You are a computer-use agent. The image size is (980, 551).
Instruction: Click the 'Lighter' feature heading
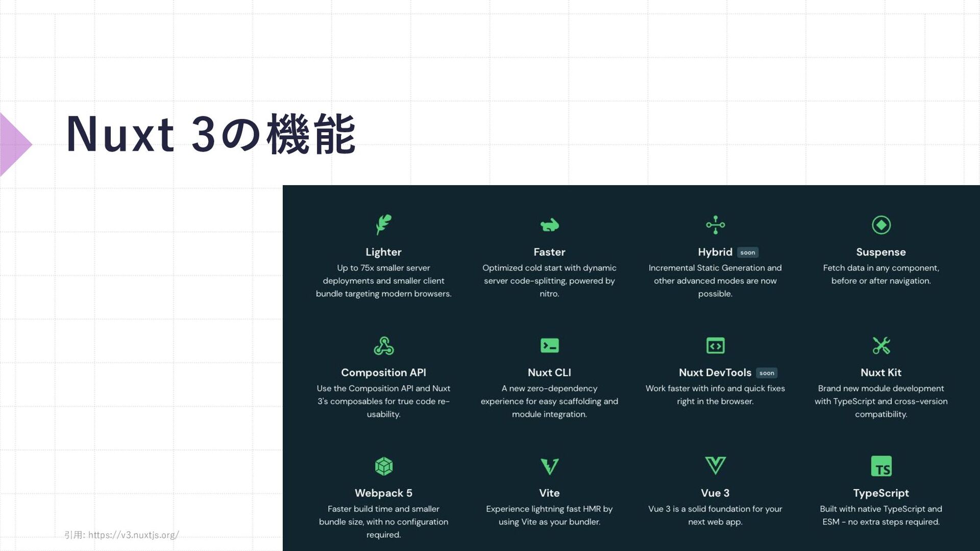(384, 252)
